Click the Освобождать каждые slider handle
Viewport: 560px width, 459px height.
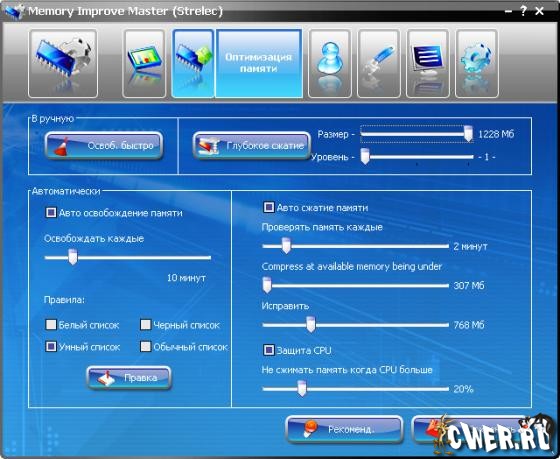tap(73, 257)
